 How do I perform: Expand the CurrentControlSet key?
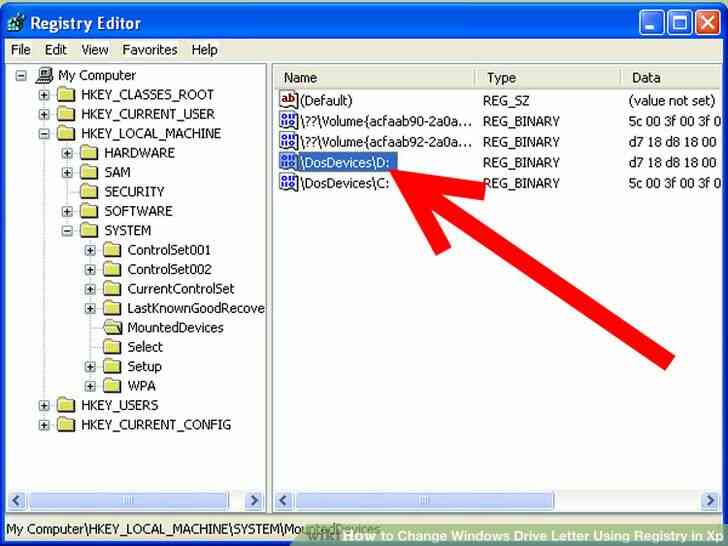91,289
